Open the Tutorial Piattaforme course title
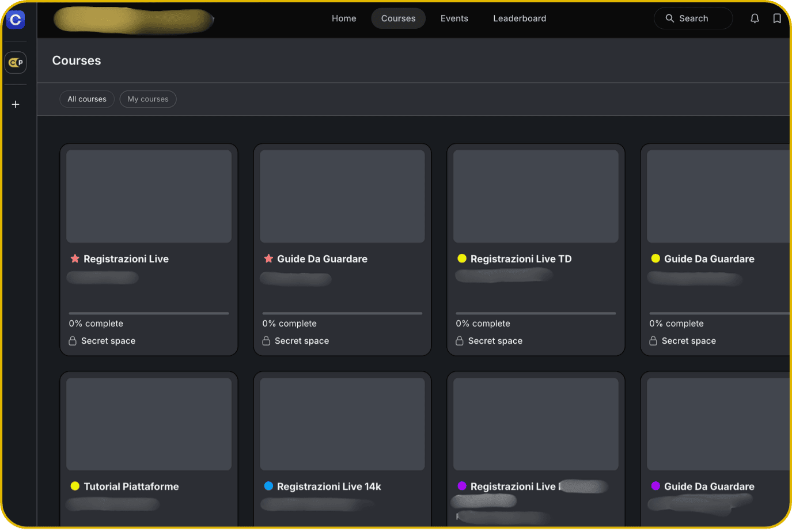 pos(131,487)
